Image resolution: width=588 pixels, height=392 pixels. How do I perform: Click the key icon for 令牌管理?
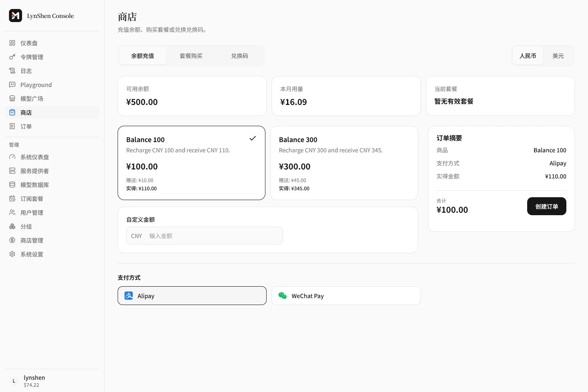click(x=12, y=57)
